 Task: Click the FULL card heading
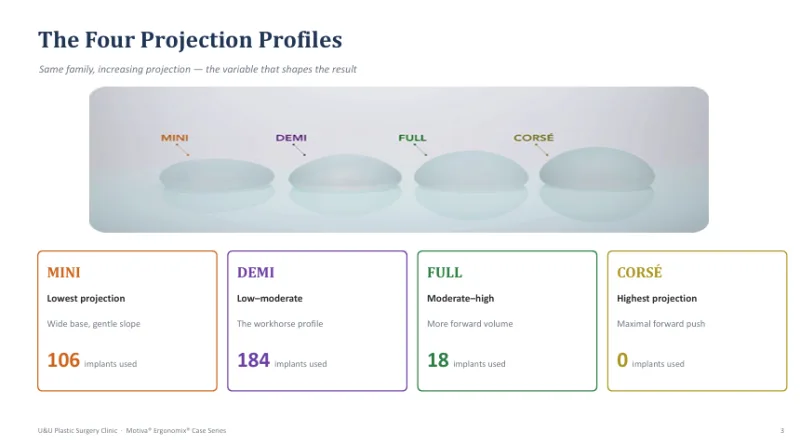coord(444,273)
